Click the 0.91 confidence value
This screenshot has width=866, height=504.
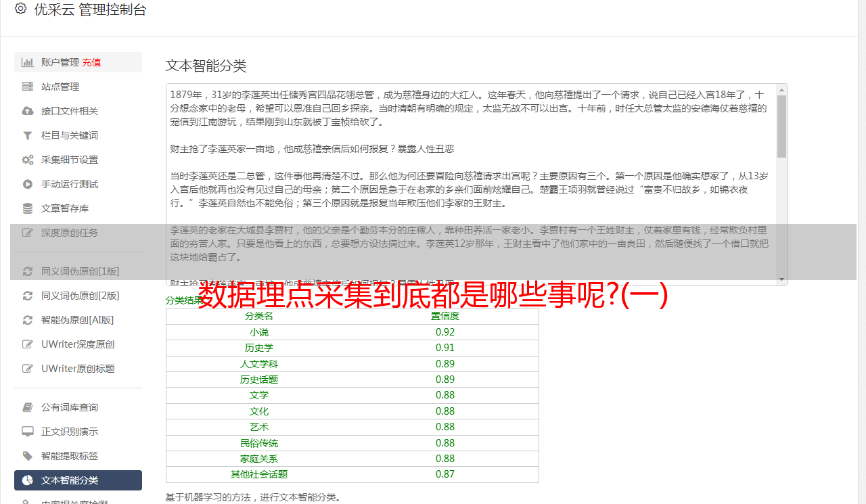(445, 348)
